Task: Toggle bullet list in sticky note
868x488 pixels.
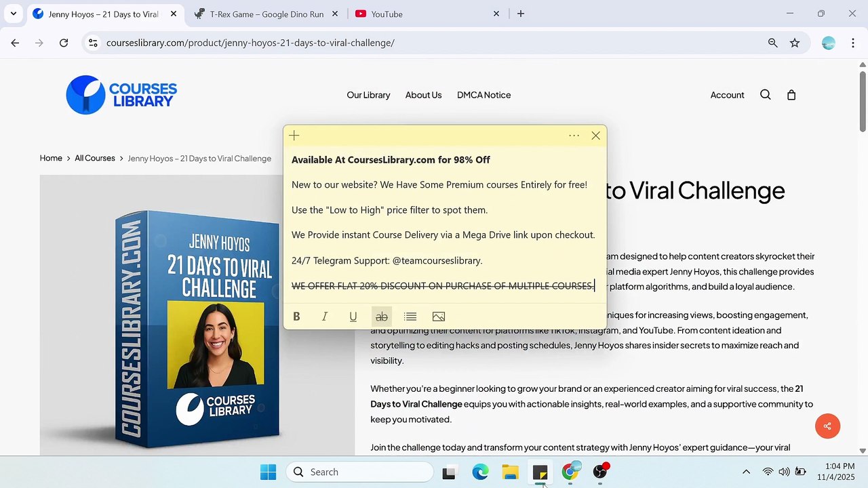Action: 410,317
